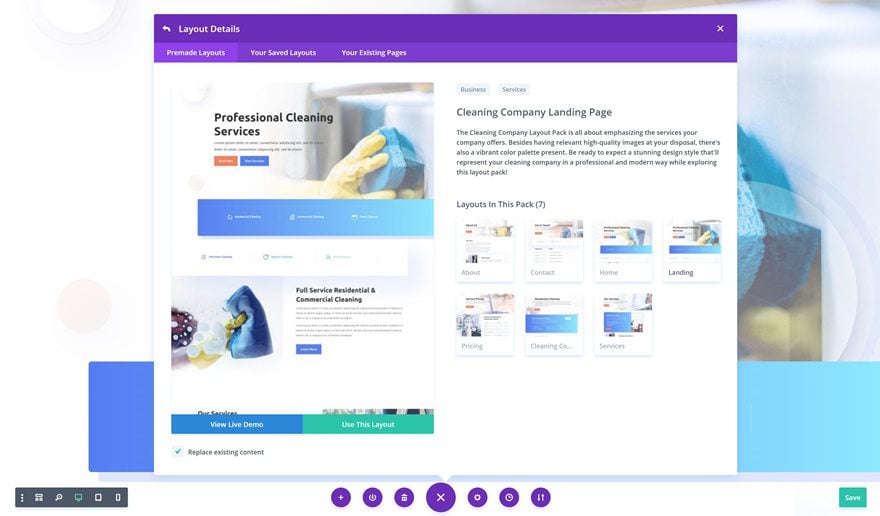Select the Pricing layout thumbnail

[x=485, y=323]
